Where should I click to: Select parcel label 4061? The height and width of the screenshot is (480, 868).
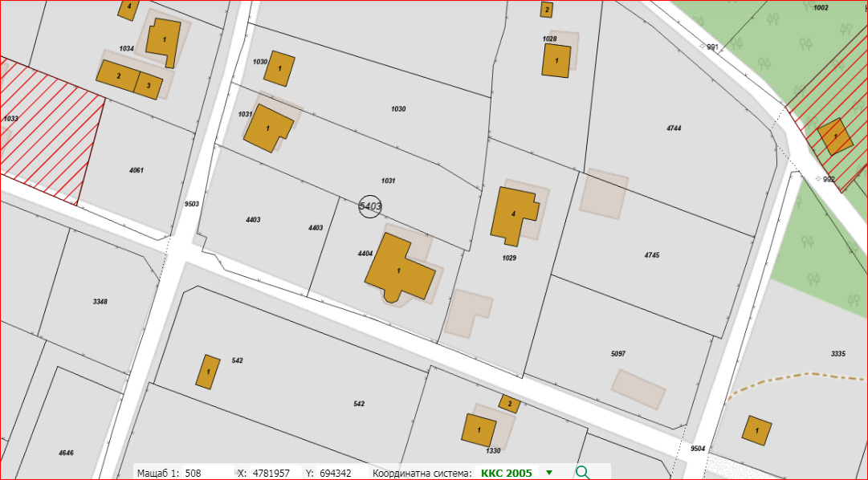pyautogui.click(x=136, y=170)
